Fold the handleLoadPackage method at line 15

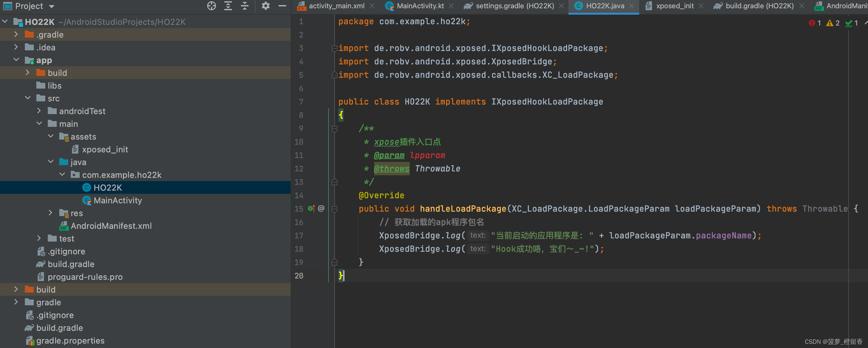click(335, 209)
